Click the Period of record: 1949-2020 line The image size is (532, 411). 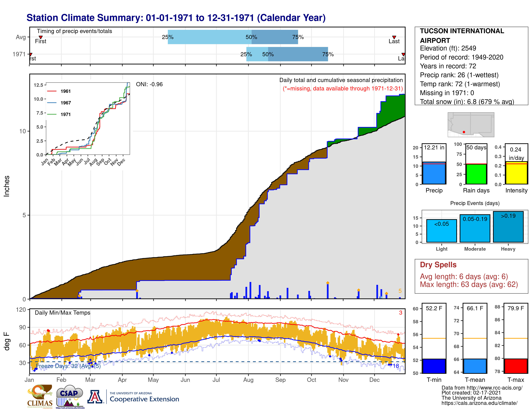pyautogui.click(x=461, y=57)
